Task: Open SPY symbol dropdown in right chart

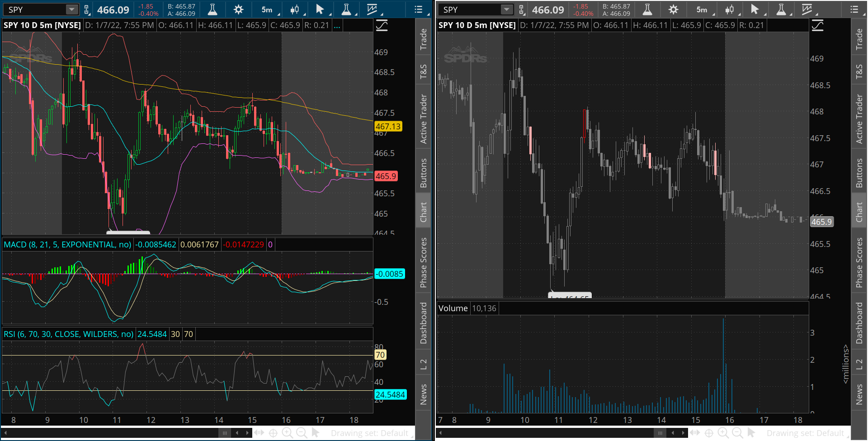Action: click(507, 9)
